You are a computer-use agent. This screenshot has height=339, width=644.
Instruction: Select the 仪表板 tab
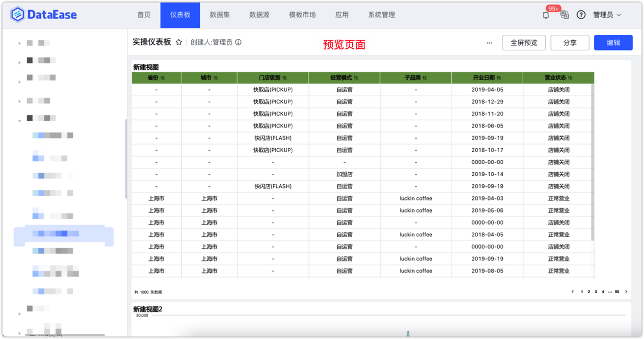pyautogui.click(x=180, y=15)
